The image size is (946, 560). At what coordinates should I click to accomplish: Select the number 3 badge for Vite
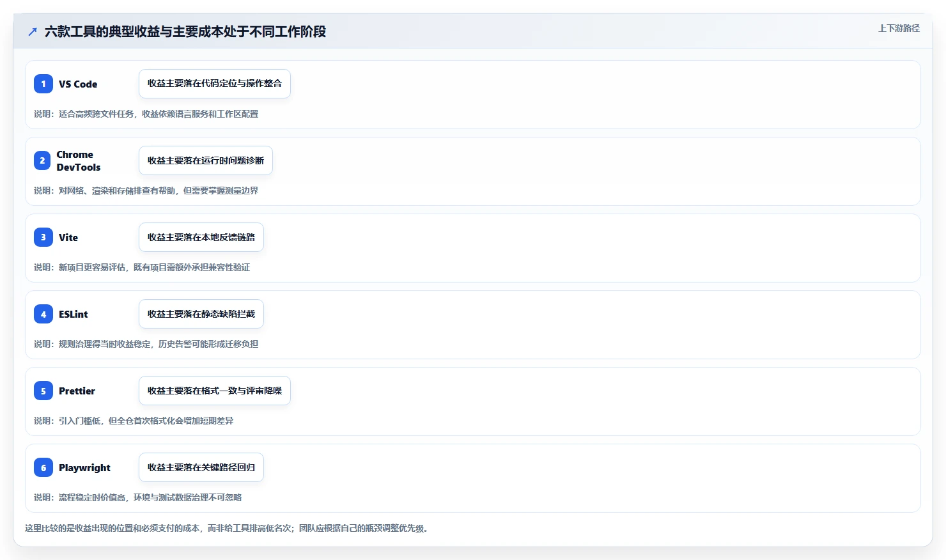(43, 237)
